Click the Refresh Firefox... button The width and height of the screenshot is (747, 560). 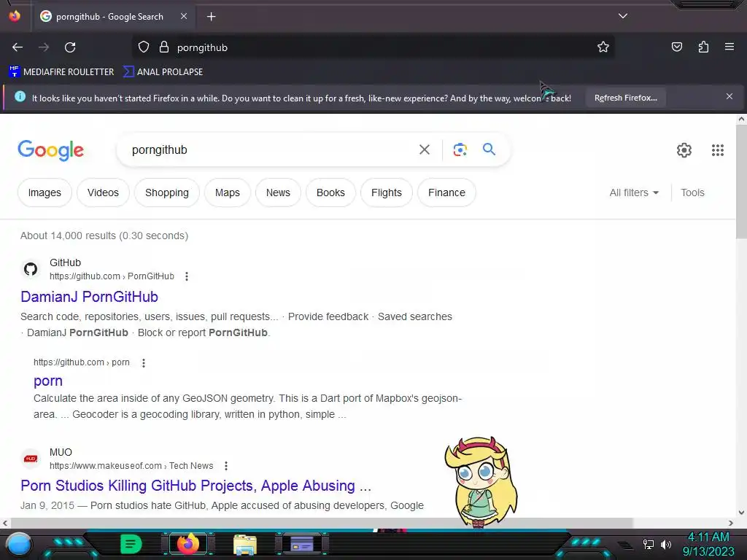click(625, 98)
